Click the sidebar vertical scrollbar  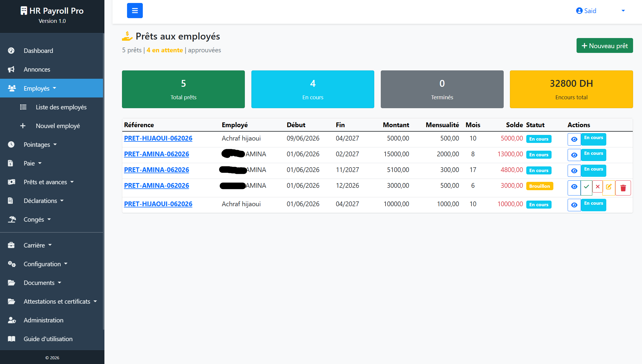click(104, 181)
